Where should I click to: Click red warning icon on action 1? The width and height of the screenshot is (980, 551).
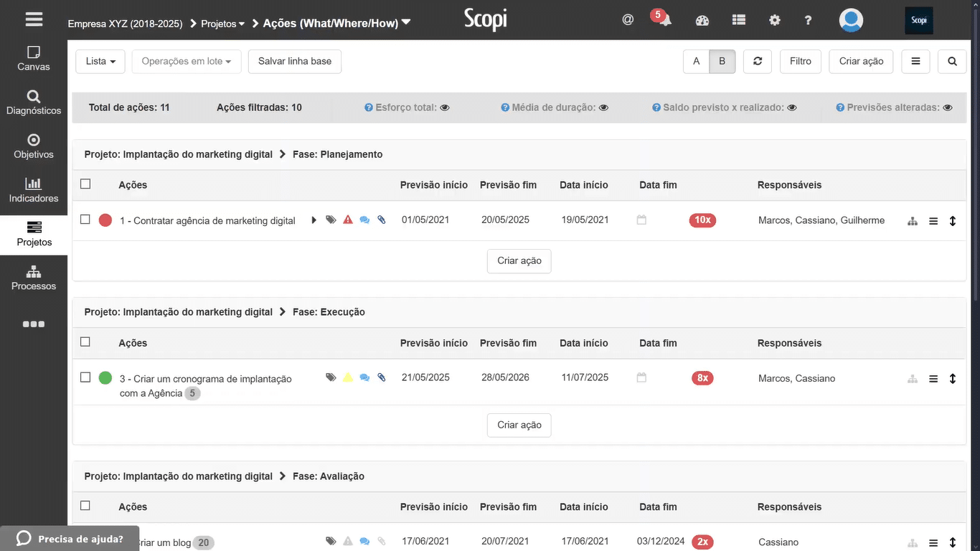[x=348, y=220]
